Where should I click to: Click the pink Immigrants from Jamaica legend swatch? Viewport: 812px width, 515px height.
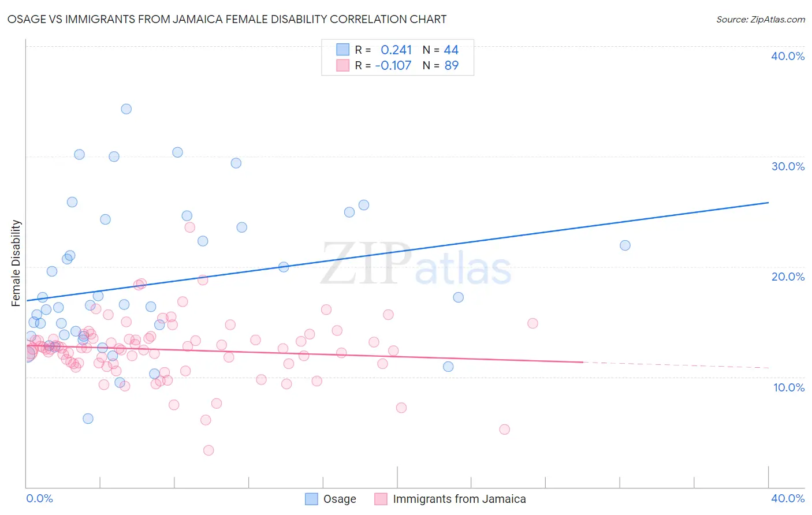(x=381, y=499)
